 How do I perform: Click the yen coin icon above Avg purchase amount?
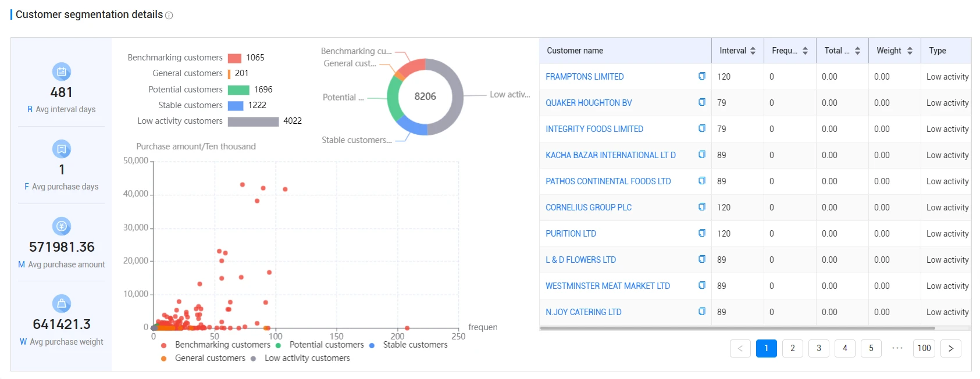click(x=62, y=226)
